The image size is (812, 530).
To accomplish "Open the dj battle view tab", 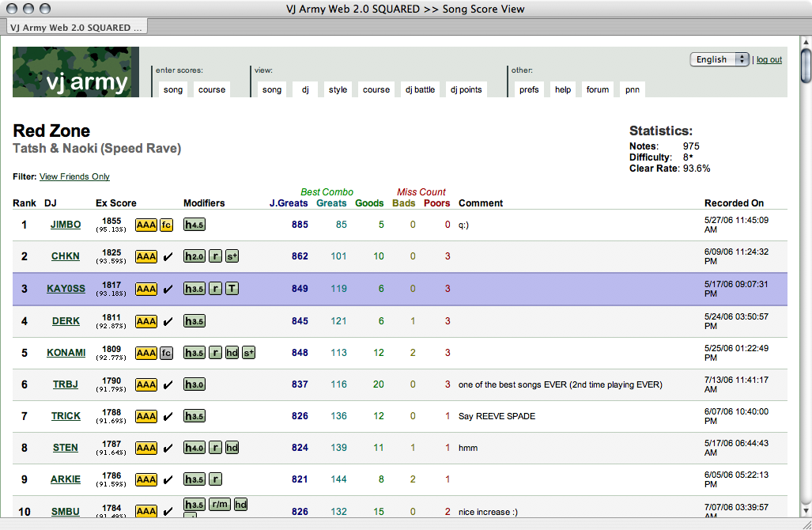I will 420,89.
